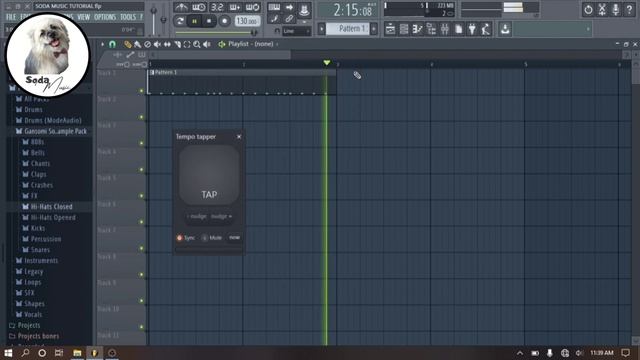
Task: Toggle blend recording overdub icon
Action: click(235, 7)
